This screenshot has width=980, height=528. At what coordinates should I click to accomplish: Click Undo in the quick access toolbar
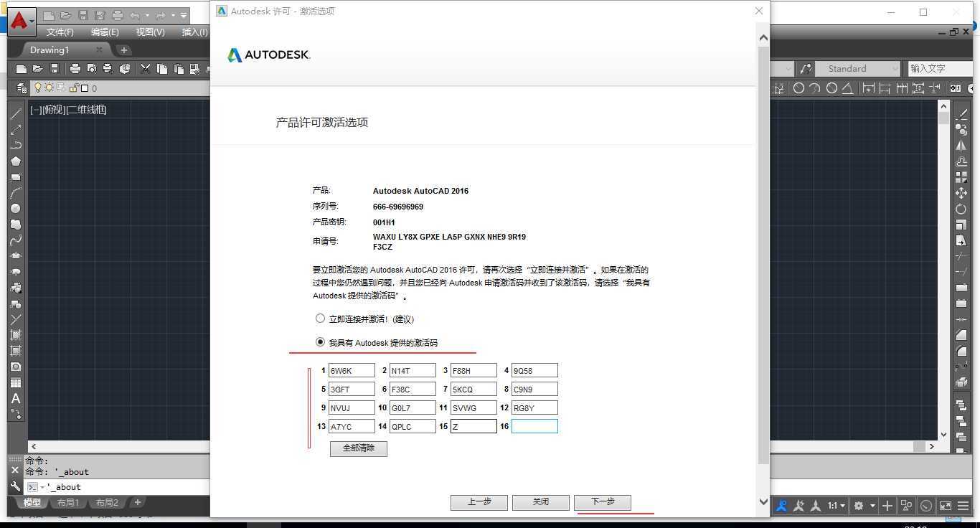[135, 15]
